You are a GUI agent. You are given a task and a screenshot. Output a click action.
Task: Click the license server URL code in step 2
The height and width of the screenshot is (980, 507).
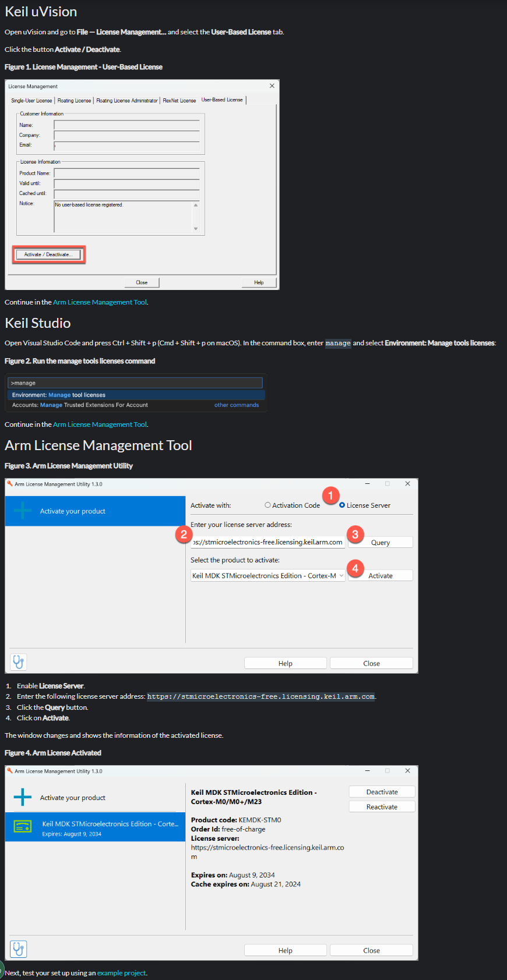point(261,696)
